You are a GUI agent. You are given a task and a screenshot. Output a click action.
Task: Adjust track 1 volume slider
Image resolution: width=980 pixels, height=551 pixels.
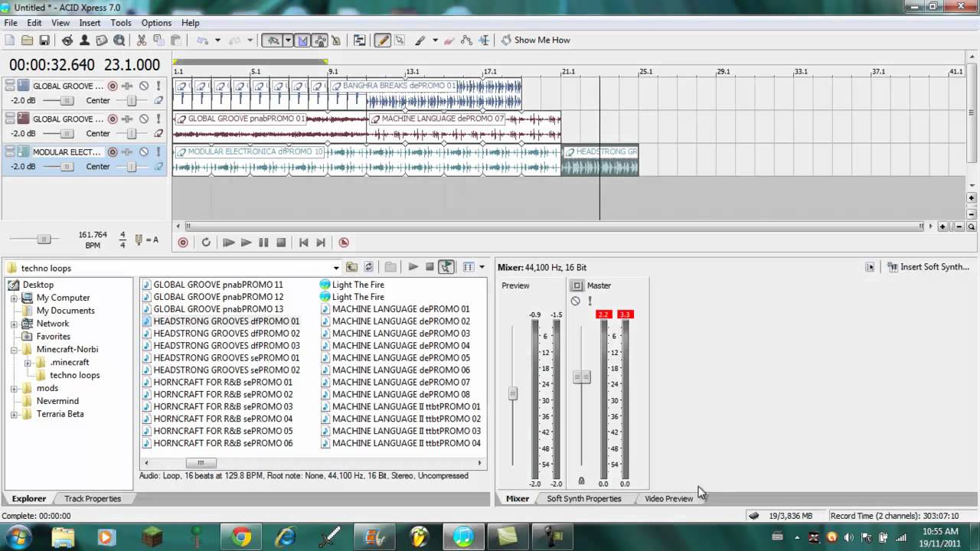[x=67, y=101]
